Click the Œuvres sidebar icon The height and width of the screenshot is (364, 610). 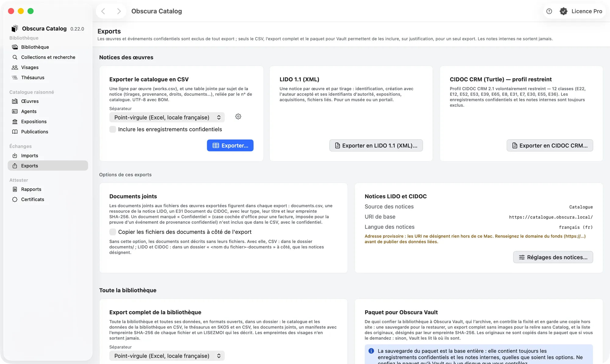pos(15,101)
